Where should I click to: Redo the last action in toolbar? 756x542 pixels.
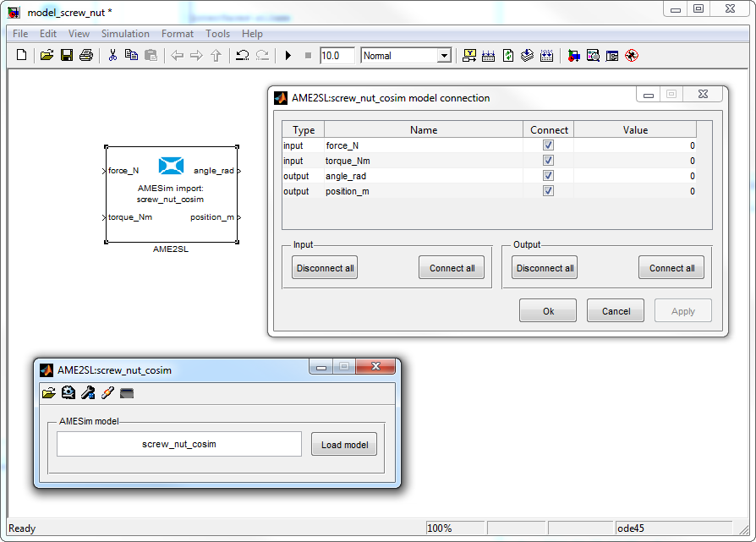[262, 55]
